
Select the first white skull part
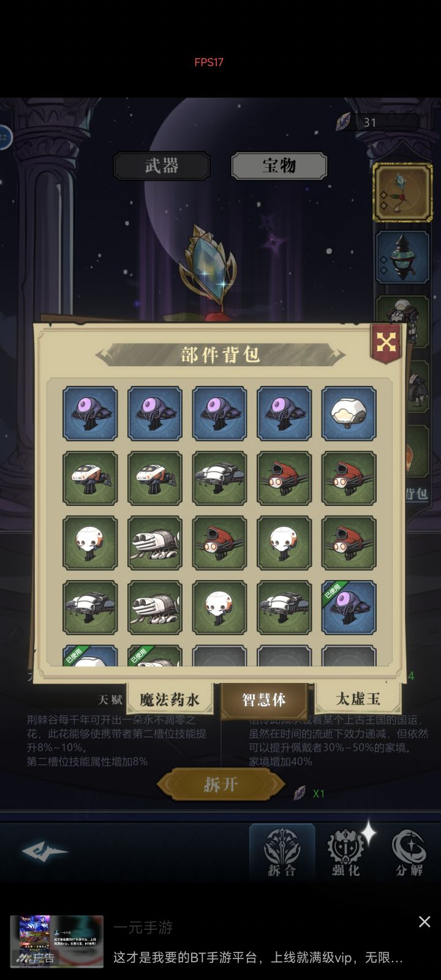90,543
